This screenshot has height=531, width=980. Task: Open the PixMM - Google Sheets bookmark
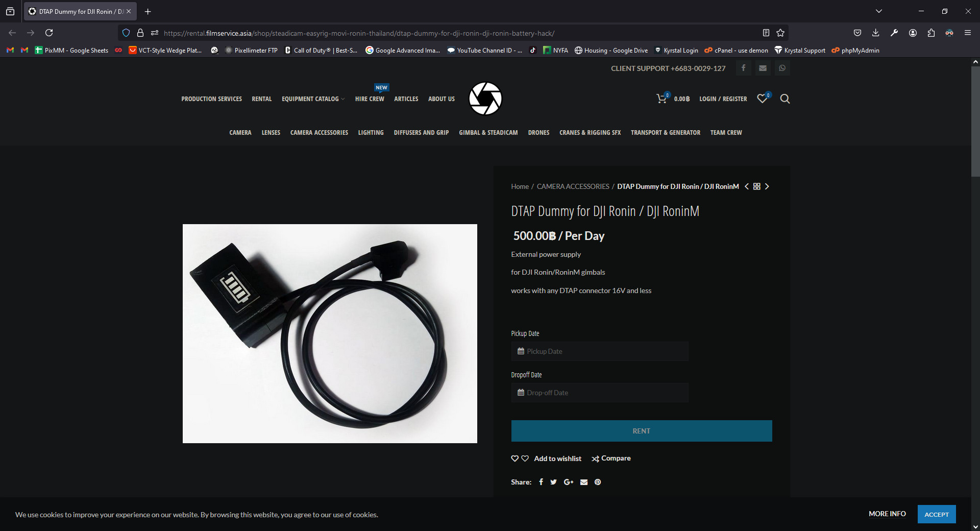tap(71, 50)
